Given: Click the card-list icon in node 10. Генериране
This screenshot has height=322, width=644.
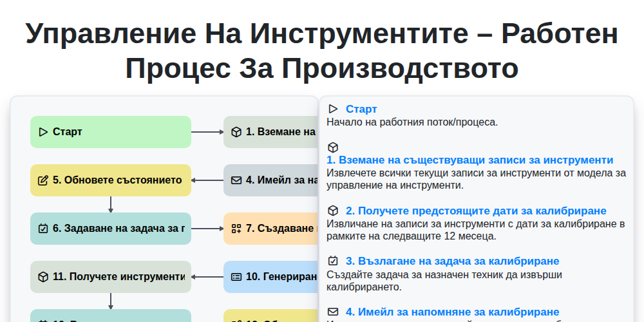Looking at the screenshot, I should point(236,277).
